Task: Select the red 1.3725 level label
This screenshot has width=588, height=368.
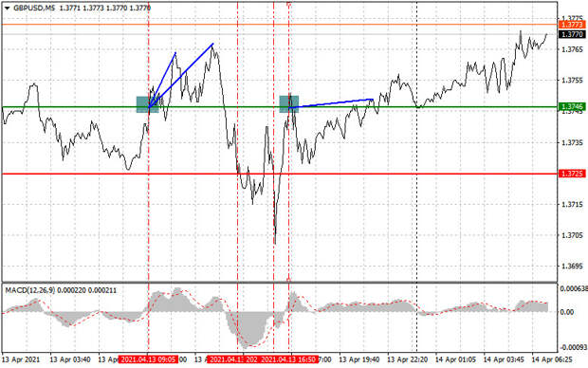Action: [x=572, y=174]
